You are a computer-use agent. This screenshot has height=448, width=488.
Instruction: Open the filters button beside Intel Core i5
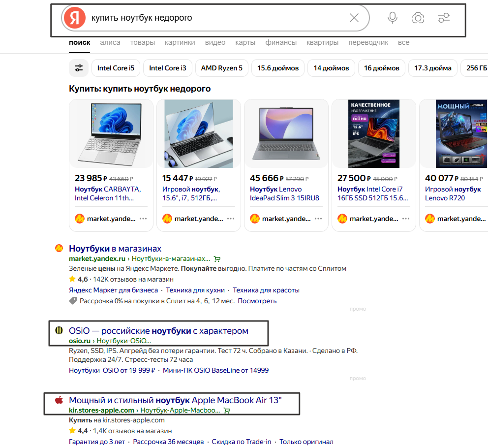(79, 68)
